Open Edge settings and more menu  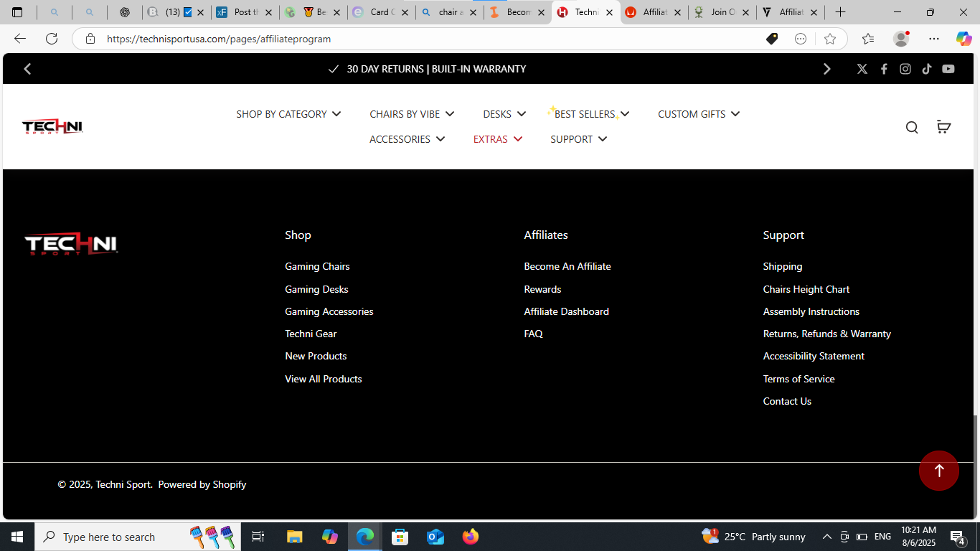click(933, 39)
